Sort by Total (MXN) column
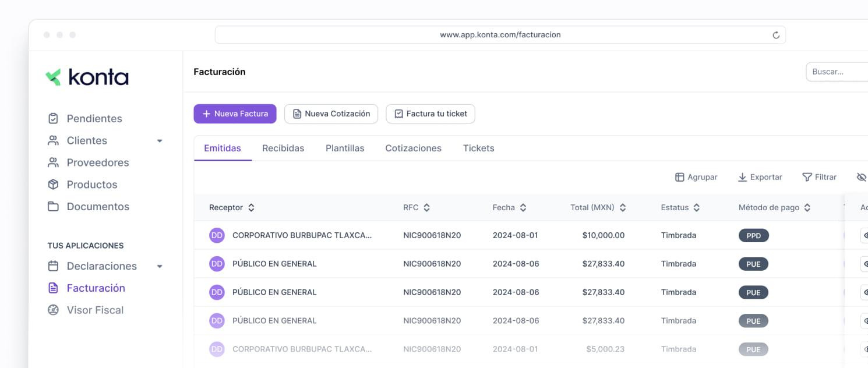Screen dimensions: 868x368 tap(598, 207)
